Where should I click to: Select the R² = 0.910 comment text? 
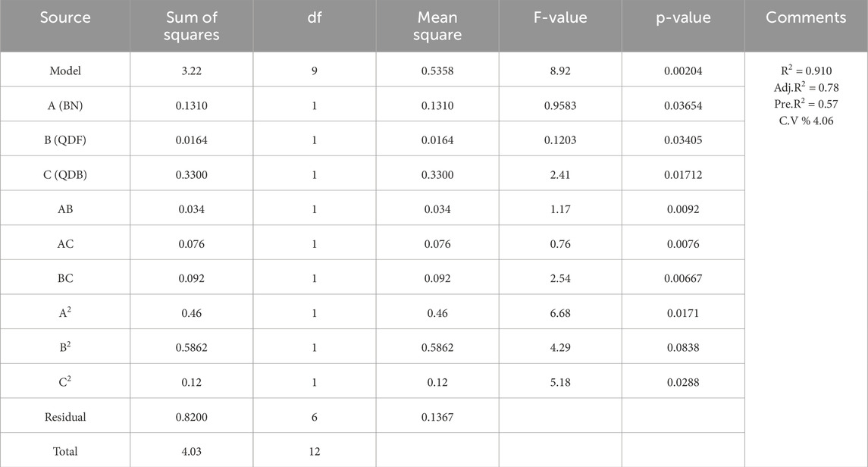click(x=806, y=71)
